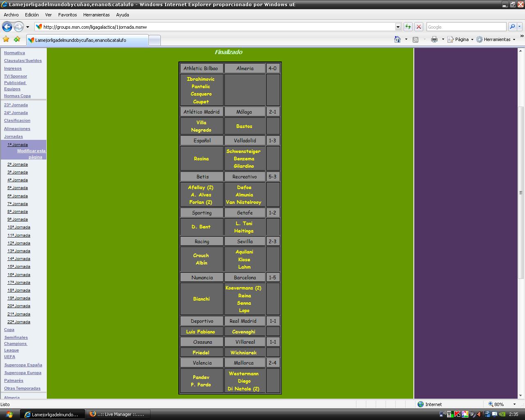Open the Supercopa Europa link
Image resolution: width=525 pixels, height=420 pixels.
pos(23,373)
